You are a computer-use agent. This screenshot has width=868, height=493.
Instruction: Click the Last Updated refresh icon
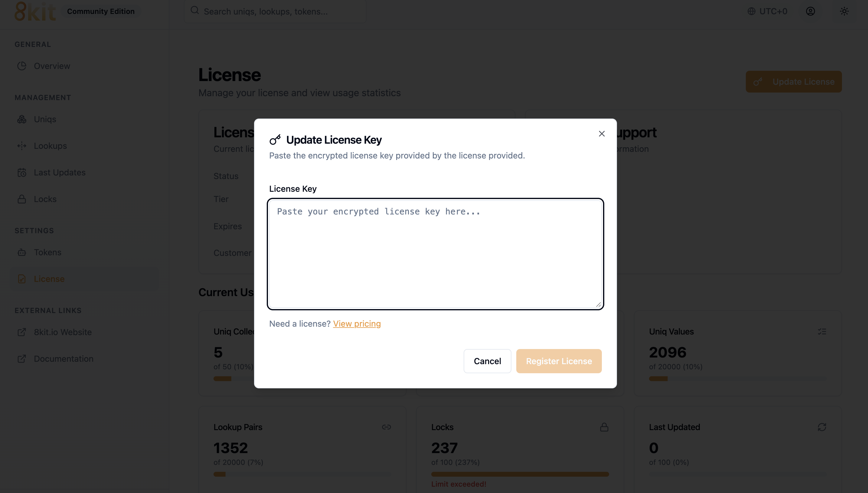pyautogui.click(x=822, y=427)
